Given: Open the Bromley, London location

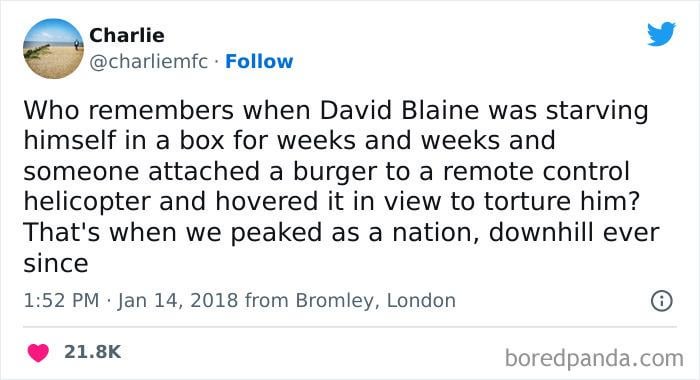Looking at the screenshot, I should tap(375, 300).
